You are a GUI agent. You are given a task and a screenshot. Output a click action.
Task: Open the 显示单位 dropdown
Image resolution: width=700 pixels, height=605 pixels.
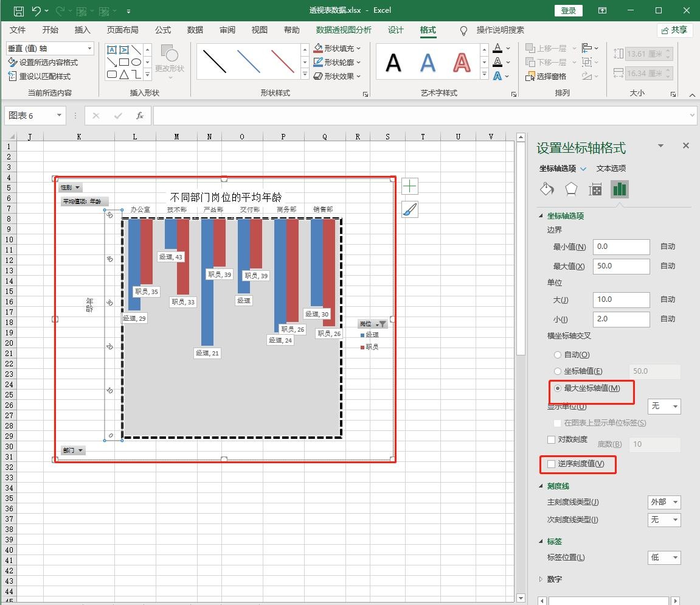click(664, 406)
